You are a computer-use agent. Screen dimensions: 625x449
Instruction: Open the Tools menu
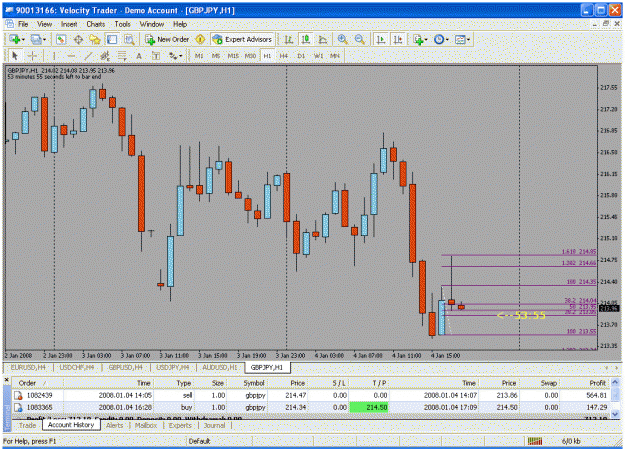[x=122, y=24]
